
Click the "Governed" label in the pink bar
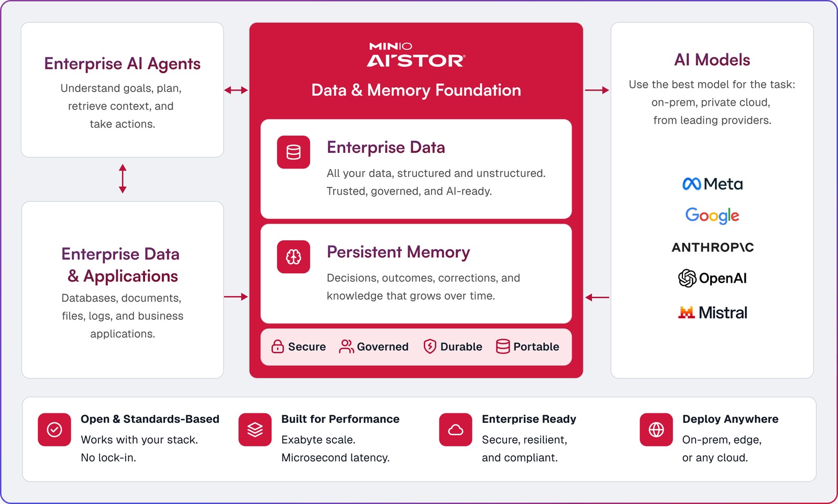pos(383,346)
